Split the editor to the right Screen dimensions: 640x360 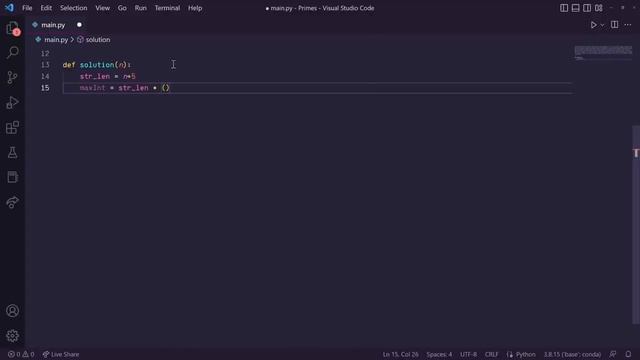pos(614,25)
